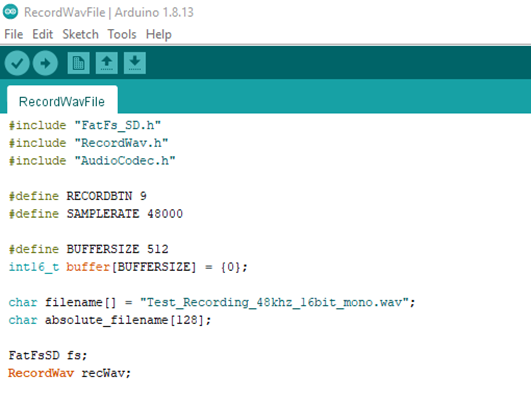Click the AudioCodec.h include line
Screen dimensions: 531x402
click(92, 161)
